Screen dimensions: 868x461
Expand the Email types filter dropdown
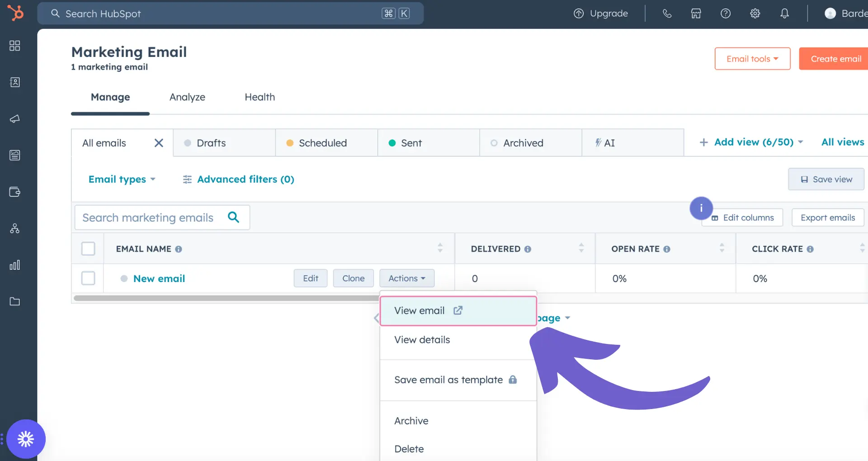(122, 179)
